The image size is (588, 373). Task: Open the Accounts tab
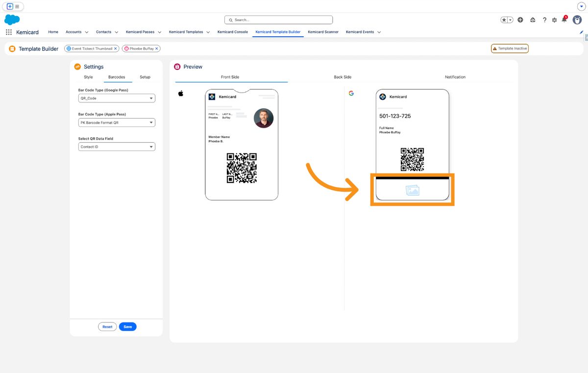[x=73, y=32]
